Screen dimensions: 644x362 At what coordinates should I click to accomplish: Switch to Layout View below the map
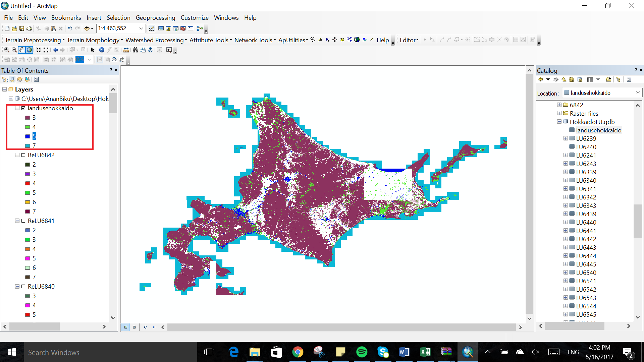coord(134,327)
